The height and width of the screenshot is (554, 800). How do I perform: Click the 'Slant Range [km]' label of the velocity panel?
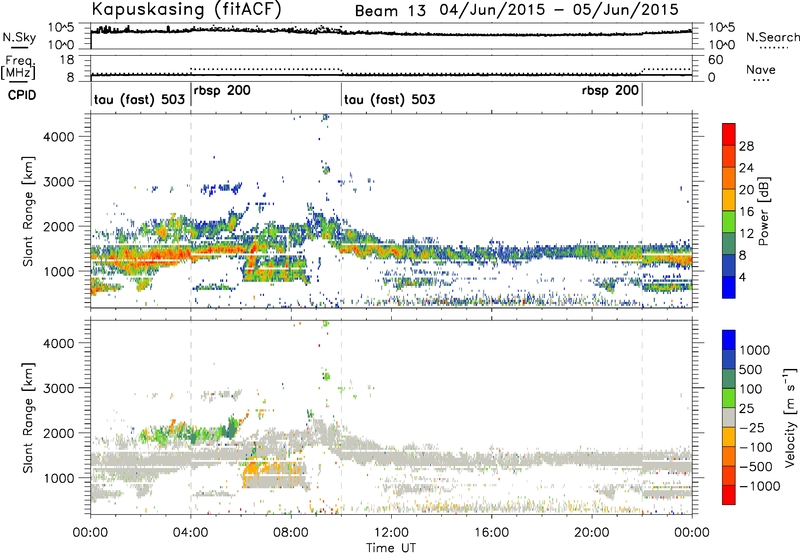(28, 418)
